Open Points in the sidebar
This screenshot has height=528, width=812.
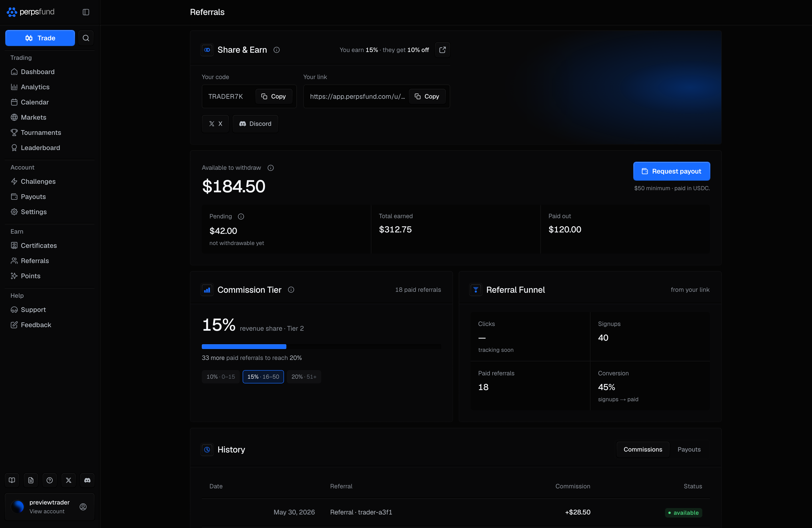tap(49, 276)
